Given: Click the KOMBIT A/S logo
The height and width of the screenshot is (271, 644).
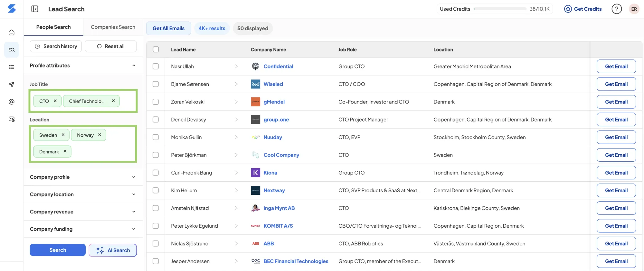Looking at the screenshot, I should click(x=256, y=226).
